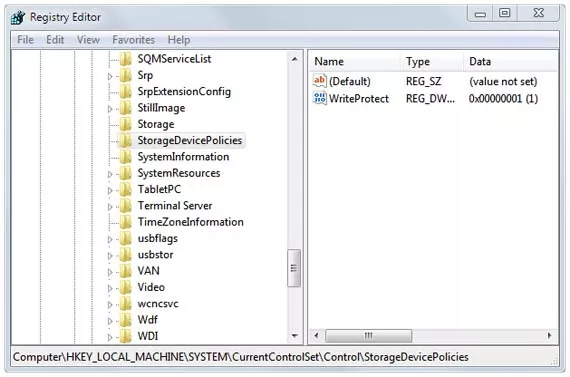Click the SystemResources folder icon
The width and height of the screenshot is (570, 377).
(125, 173)
